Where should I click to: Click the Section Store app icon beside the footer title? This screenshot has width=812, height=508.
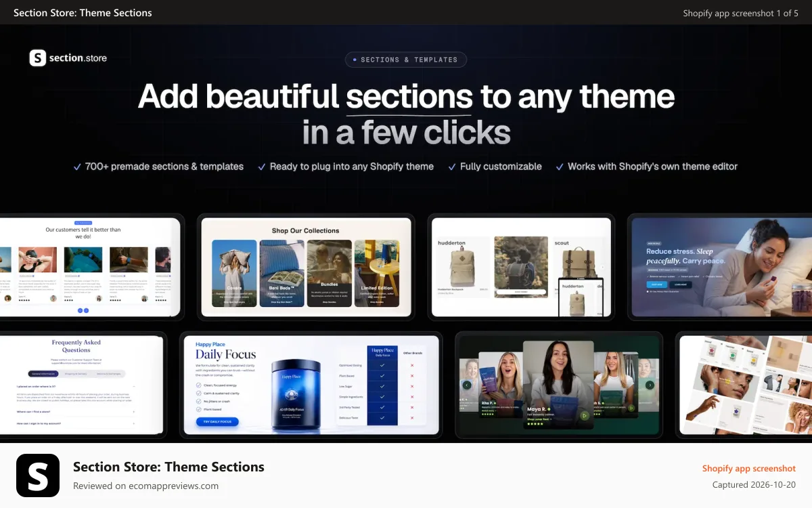point(38,475)
